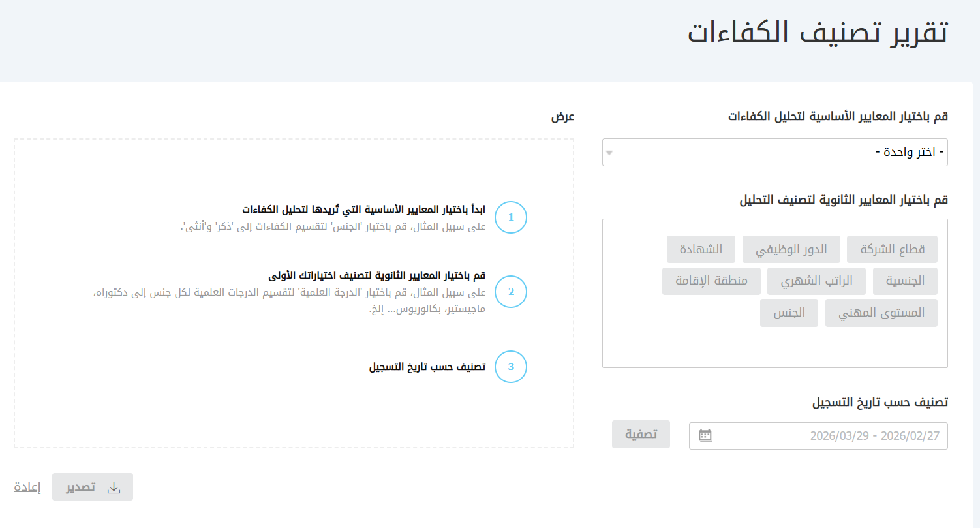Image resolution: width=980 pixels, height=528 pixels.
Task: Toggle the 'الدور الوظيفي' criteria tag
Action: coord(791,249)
